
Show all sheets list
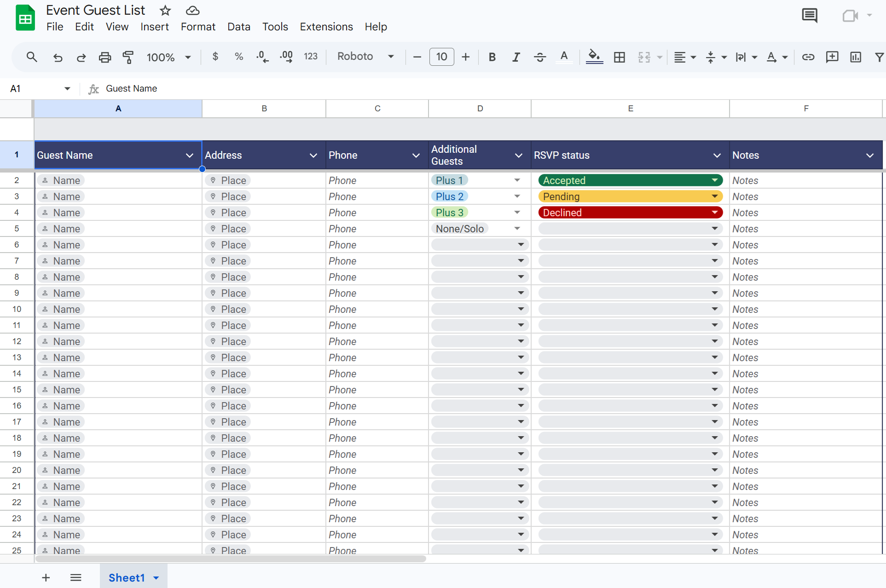[x=76, y=578]
